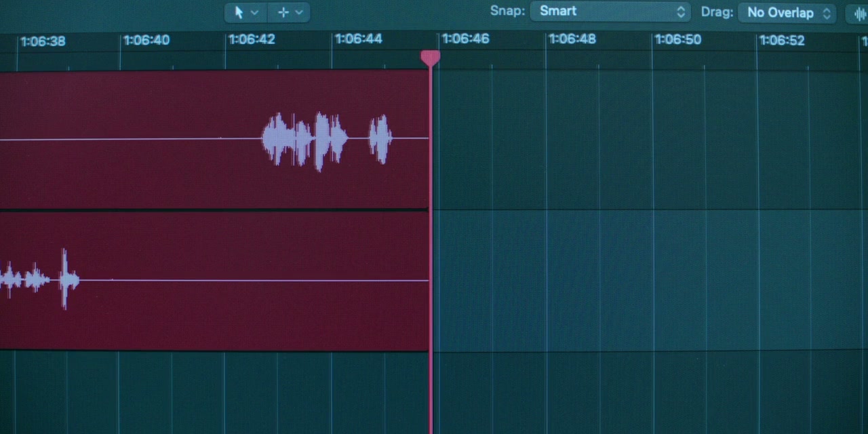This screenshot has height=434, width=868.
Task: Select the Pointer tool in the toolbar
Action: click(239, 12)
